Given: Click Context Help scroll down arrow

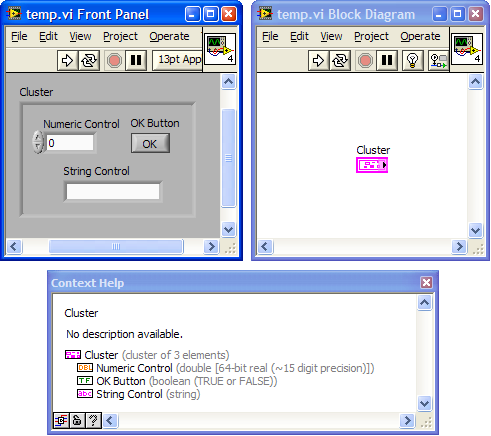Looking at the screenshot, I should pyautogui.click(x=425, y=403).
